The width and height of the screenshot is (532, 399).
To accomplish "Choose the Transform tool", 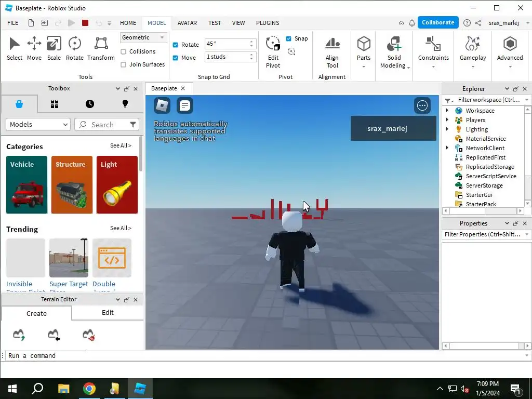I will (101, 48).
